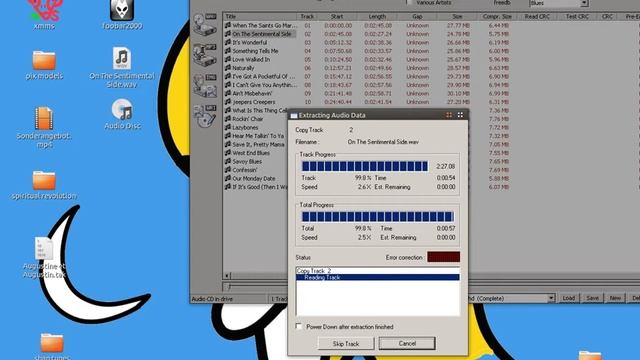640x360 pixels.
Task: Select the track West End Blues
Action: click(x=251, y=153)
